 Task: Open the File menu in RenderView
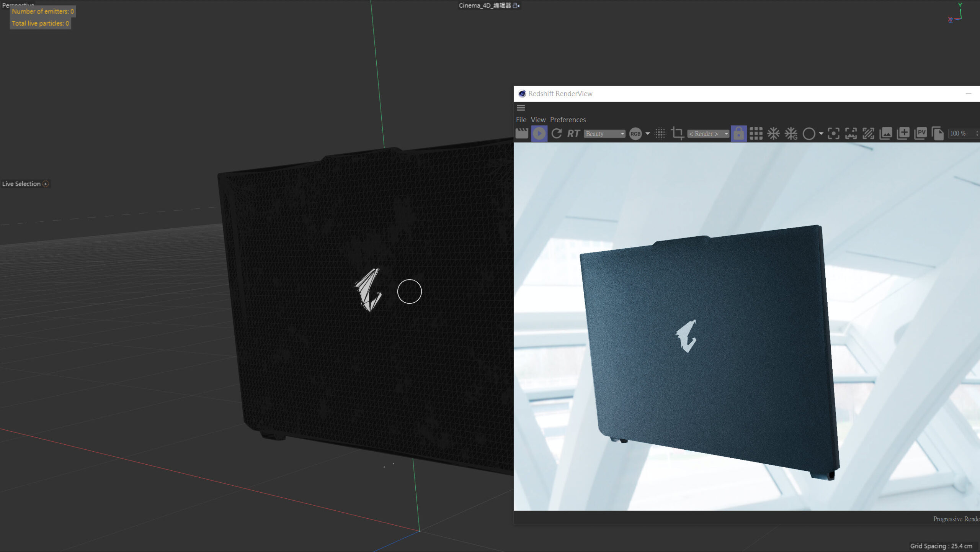(521, 120)
